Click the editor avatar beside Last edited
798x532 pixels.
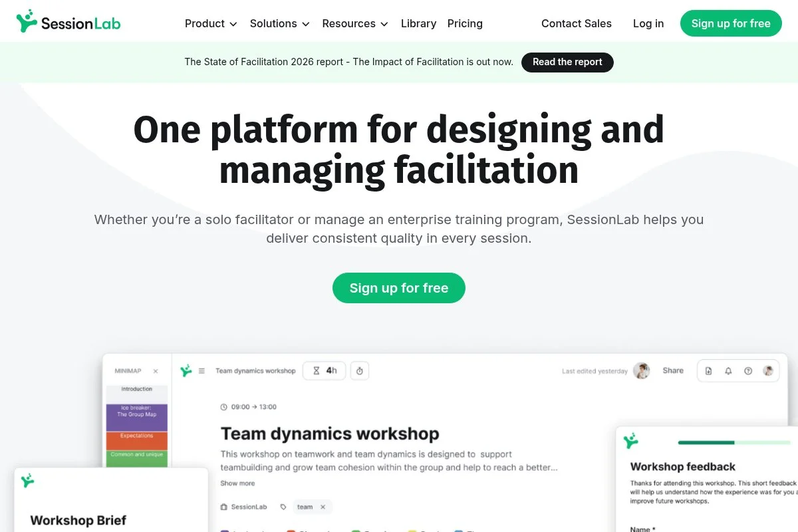tap(642, 371)
